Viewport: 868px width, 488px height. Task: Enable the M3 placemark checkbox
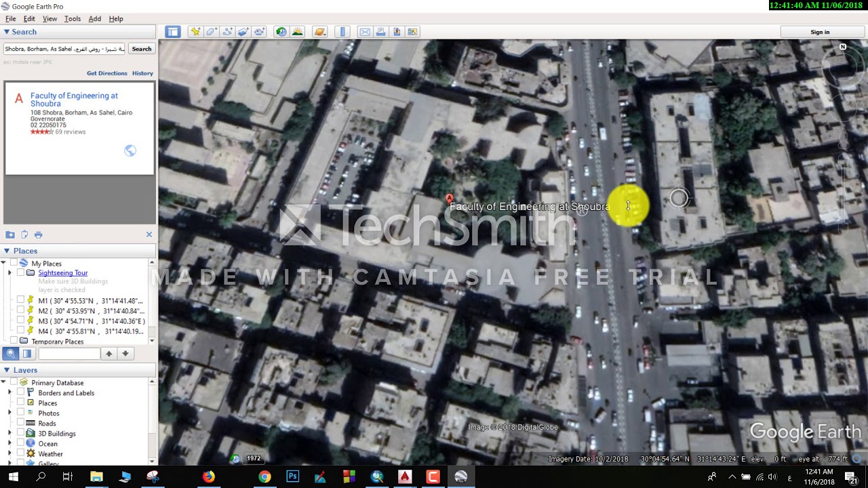pos(20,321)
